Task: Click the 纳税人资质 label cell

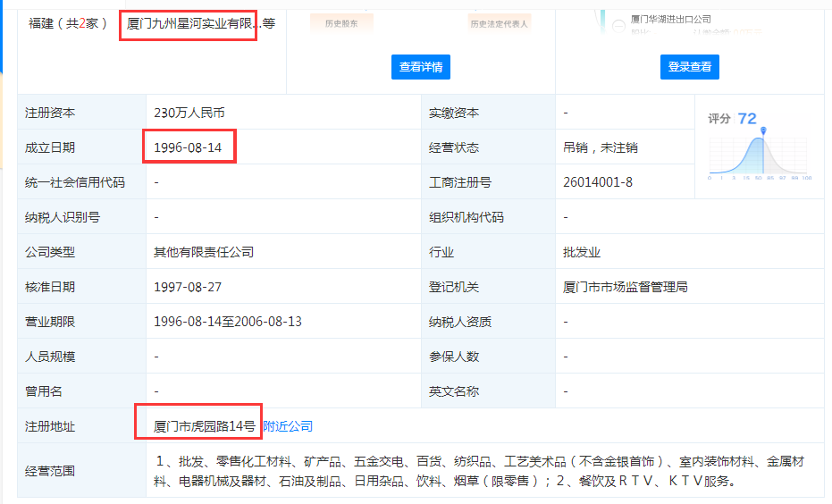Action: (488, 322)
